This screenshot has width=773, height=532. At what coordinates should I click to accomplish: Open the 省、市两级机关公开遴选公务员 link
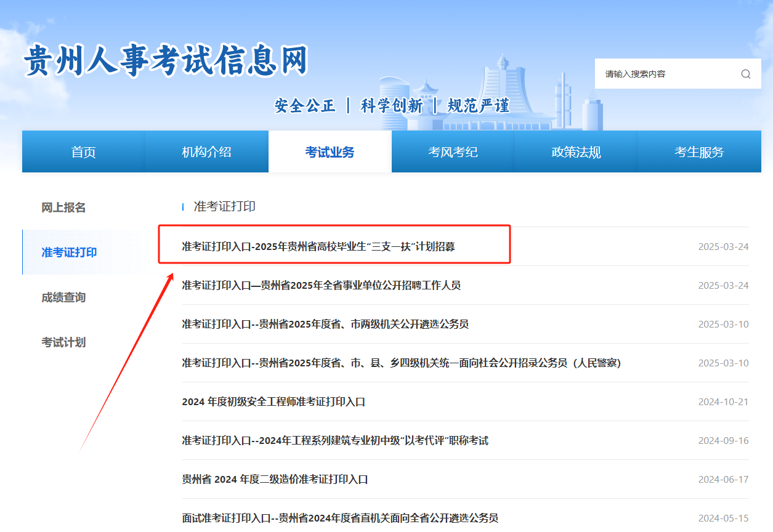(x=325, y=324)
